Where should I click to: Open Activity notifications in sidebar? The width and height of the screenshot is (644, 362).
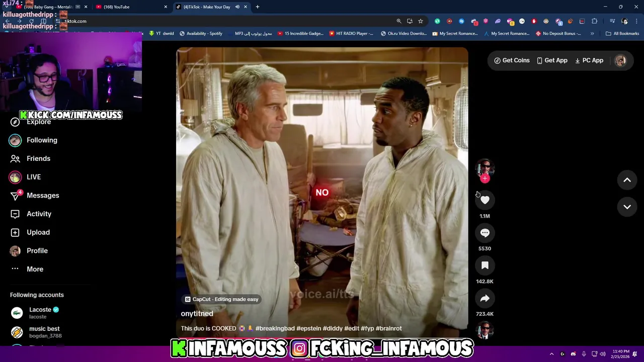32,214
